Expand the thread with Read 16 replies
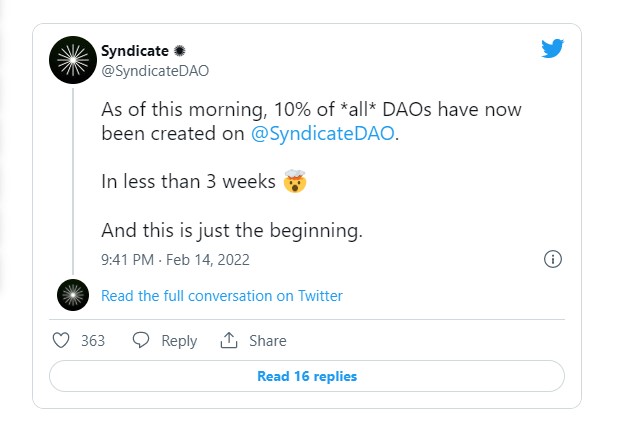Viewport: 622px width, 429px height. (307, 376)
